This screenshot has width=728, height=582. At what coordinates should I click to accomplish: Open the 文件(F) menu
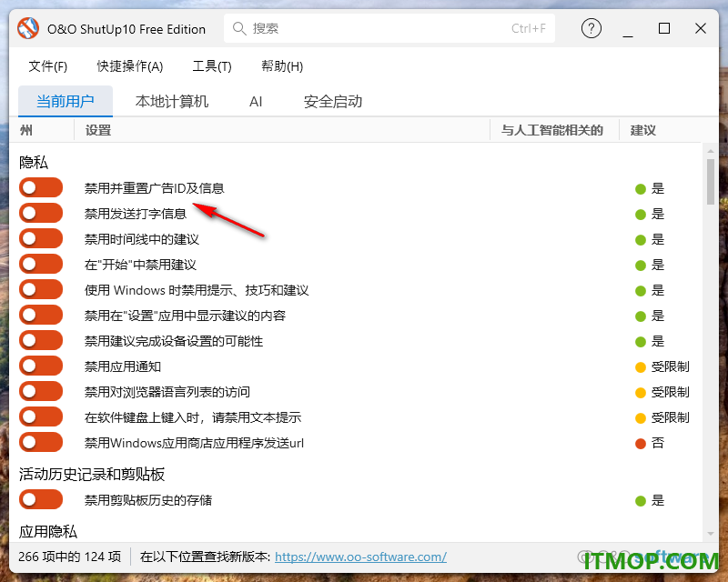tap(48, 66)
